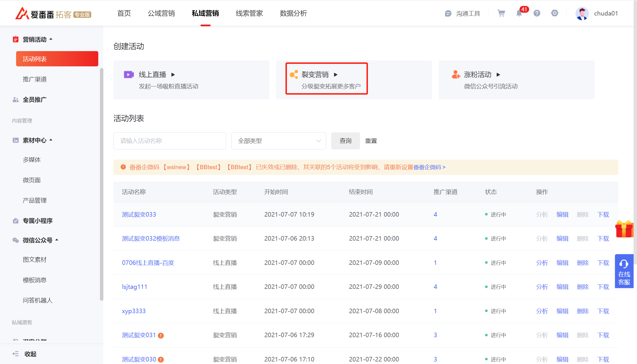Click the 查询 search button
Viewport: 637px width, 364px height.
pyautogui.click(x=346, y=141)
